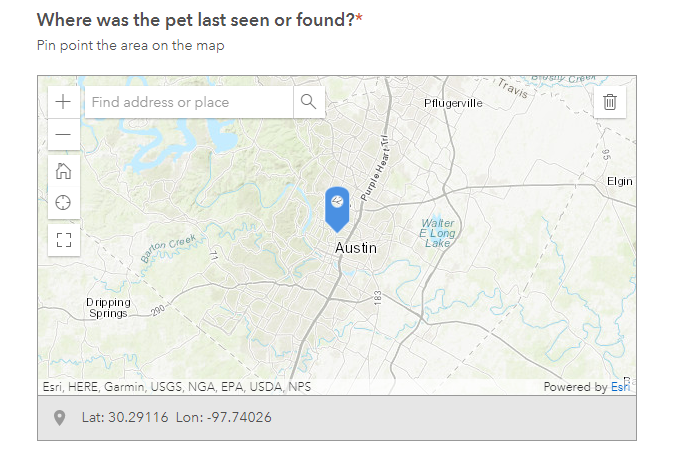Click Walter E Long Lake on map
Screen dimensions: 676x459
point(437,233)
